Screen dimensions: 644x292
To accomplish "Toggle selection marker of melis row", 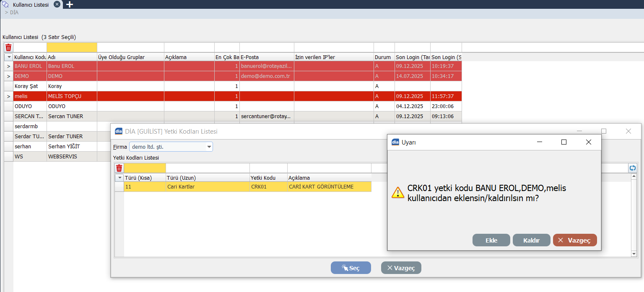I will (8, 96).
